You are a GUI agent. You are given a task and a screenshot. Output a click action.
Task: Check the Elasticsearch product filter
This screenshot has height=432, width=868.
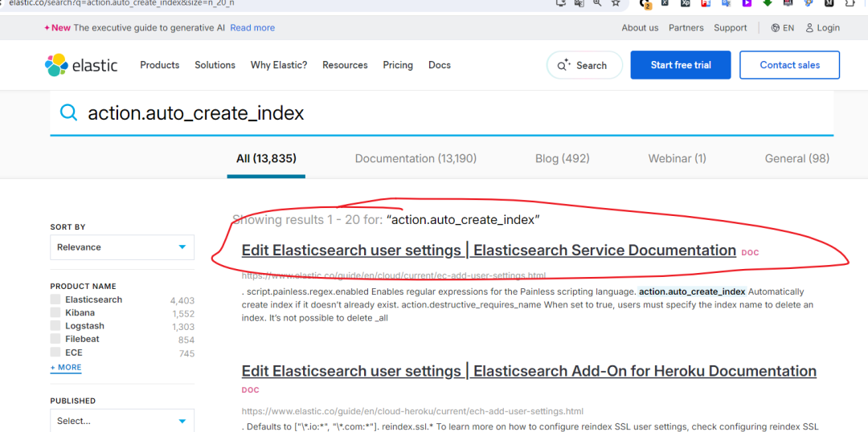coord(55,300)
